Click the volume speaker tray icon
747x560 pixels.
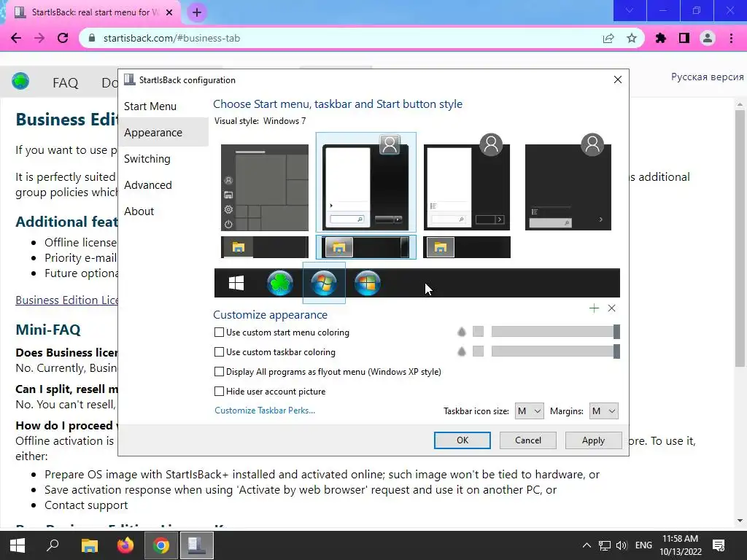pyautogui.click(x=622, y=545)
